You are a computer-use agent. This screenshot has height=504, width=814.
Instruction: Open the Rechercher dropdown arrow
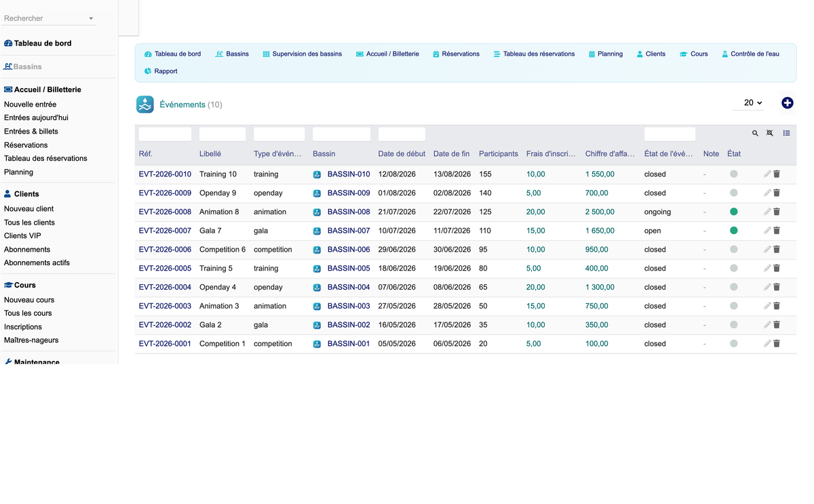click(x=91, y=19)
